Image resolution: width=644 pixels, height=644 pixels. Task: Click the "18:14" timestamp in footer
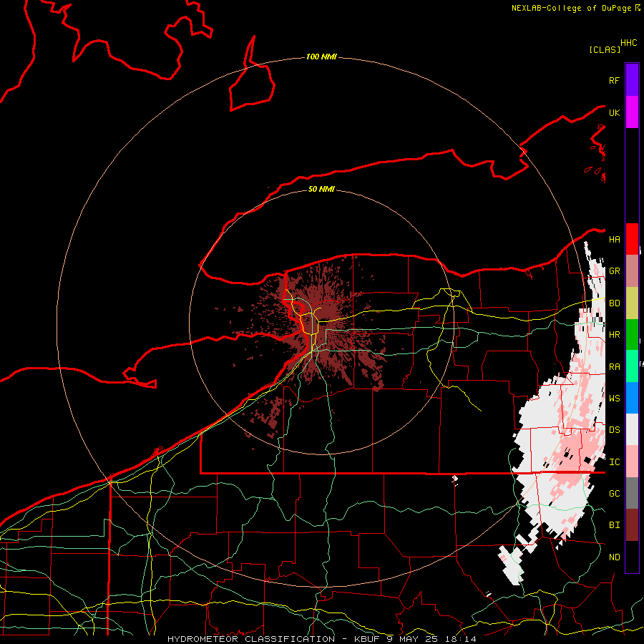(460, 639)
